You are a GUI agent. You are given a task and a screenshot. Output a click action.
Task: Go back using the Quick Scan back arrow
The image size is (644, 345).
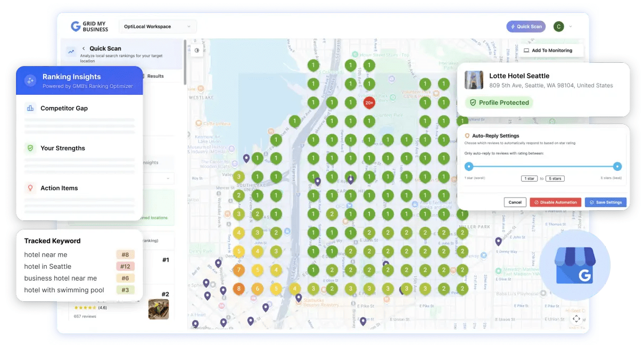[84, 48]
